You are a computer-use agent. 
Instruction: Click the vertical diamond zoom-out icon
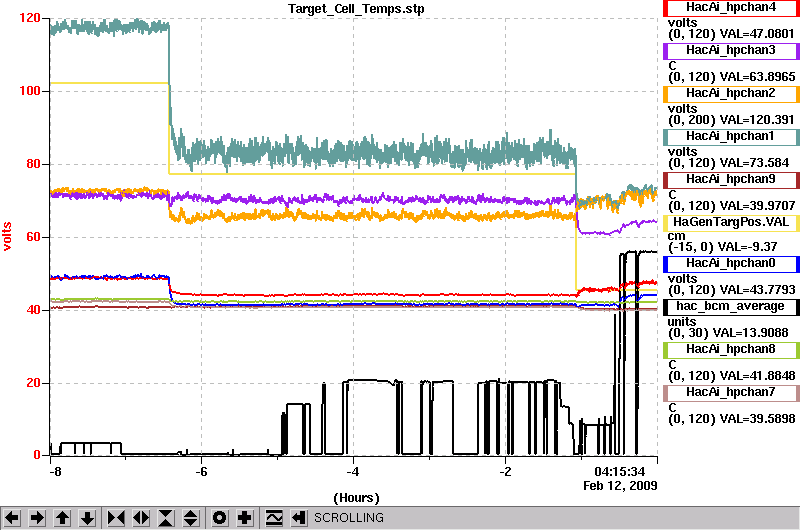point(191,518)
